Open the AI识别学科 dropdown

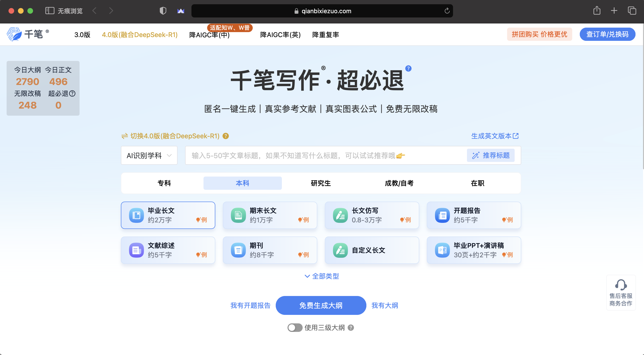point(149,156)
